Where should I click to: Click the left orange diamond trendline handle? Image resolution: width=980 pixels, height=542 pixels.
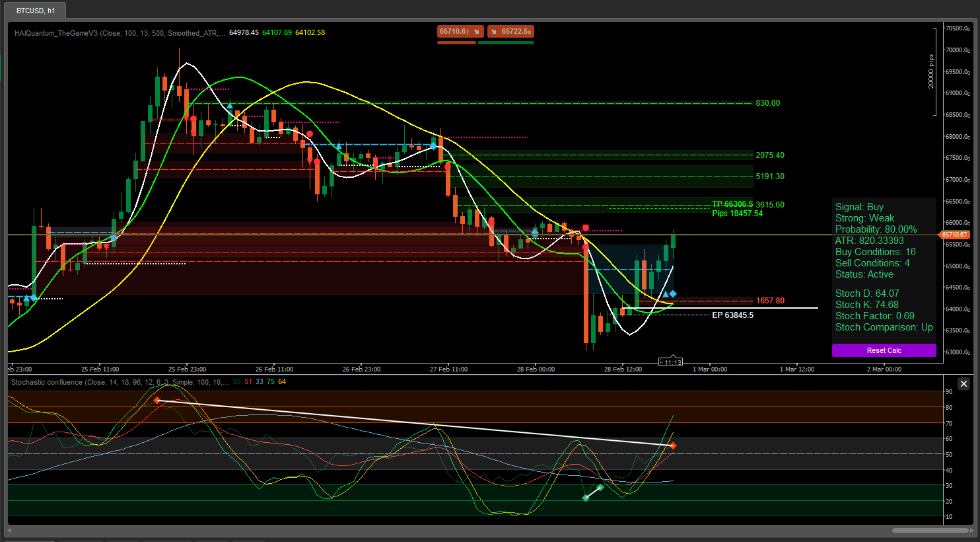[x=157, y=401]
